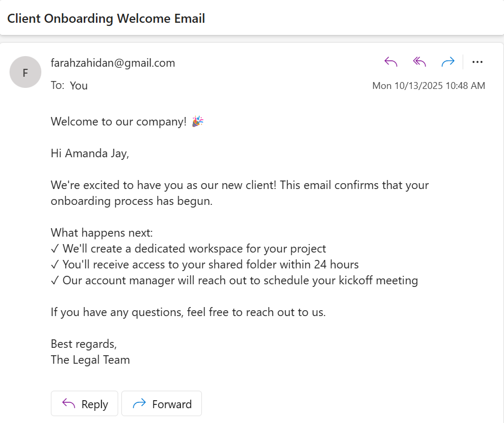Click the shared folder access checklist line
This screenshot has width=504, height=423.
(x=205, y=265)
